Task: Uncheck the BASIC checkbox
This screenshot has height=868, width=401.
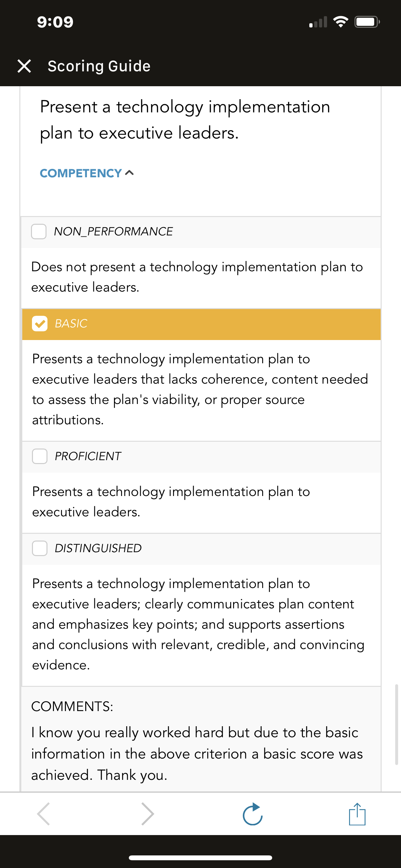Action: coord(40,324)
